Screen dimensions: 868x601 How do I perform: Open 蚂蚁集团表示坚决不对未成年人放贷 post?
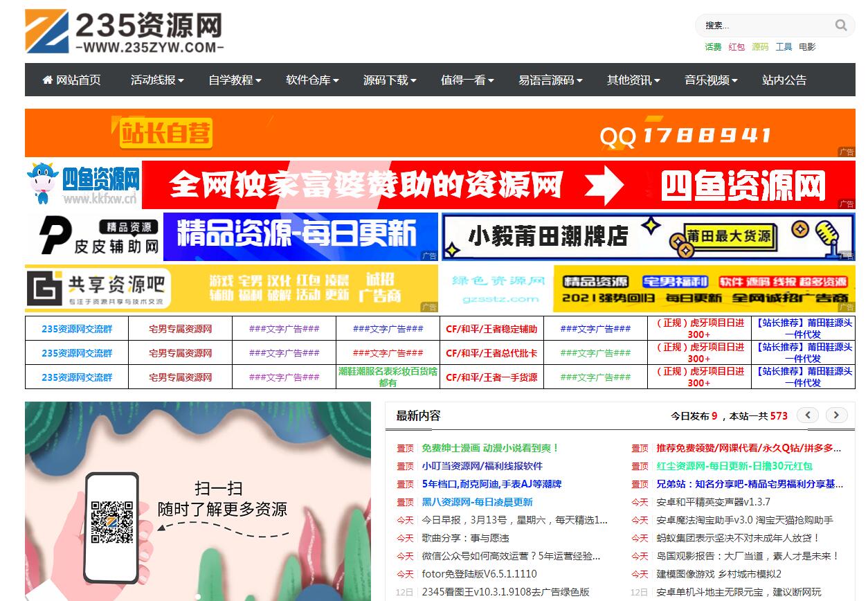tap(738, 538)
